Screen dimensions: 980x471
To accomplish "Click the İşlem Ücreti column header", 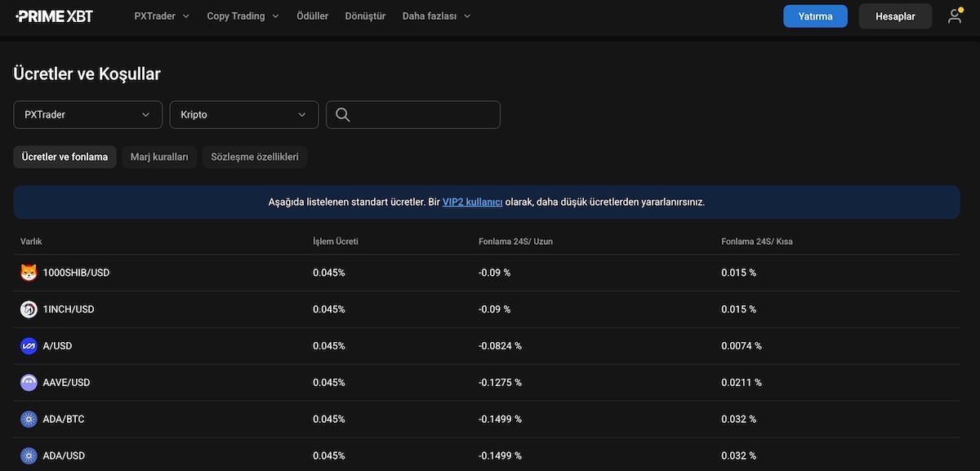I will 336,242.
